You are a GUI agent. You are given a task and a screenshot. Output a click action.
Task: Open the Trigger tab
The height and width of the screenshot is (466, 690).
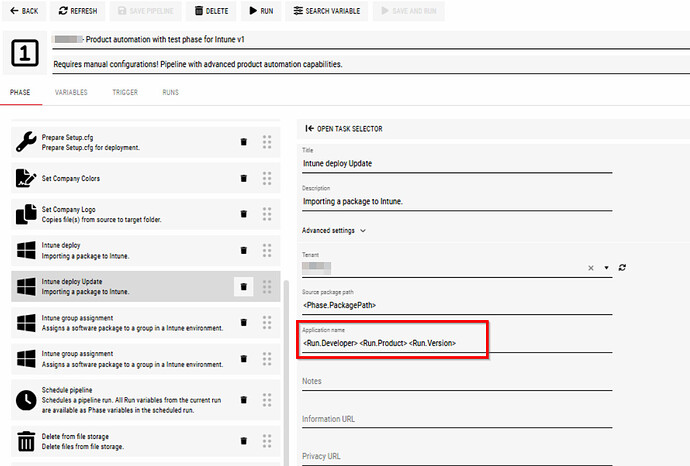click(124, 92)
